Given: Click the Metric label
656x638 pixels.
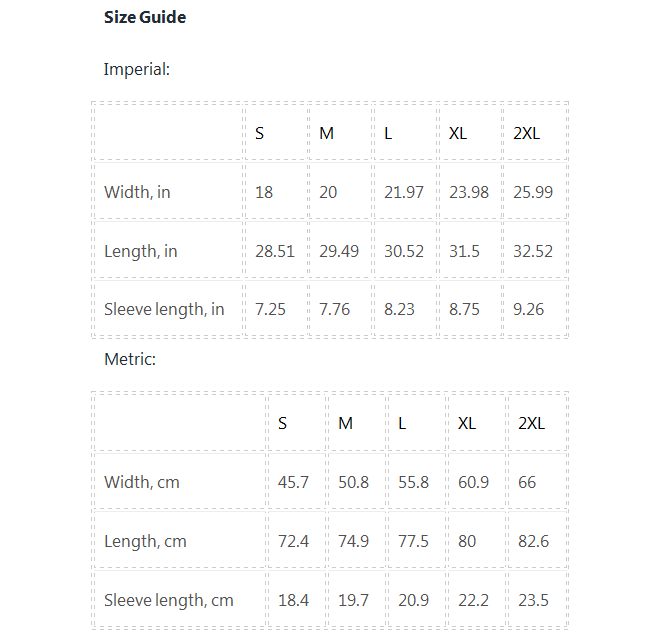Looking at the screenshot, I should pos(130,358).
